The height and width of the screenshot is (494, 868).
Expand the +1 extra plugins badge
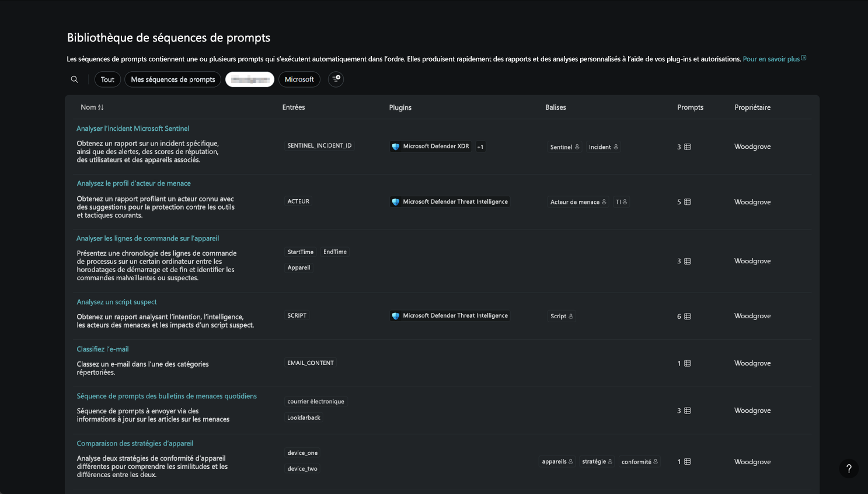pyautogui.click(x=480, y=147)
